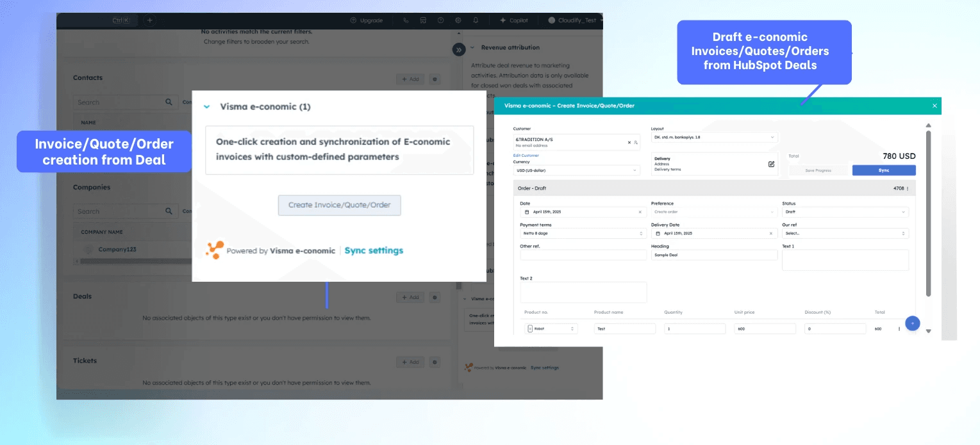This screenshot has height=445, width=980.
Task: Click Upgrade in the HubSpot top bar
Action: coord(367,20)
